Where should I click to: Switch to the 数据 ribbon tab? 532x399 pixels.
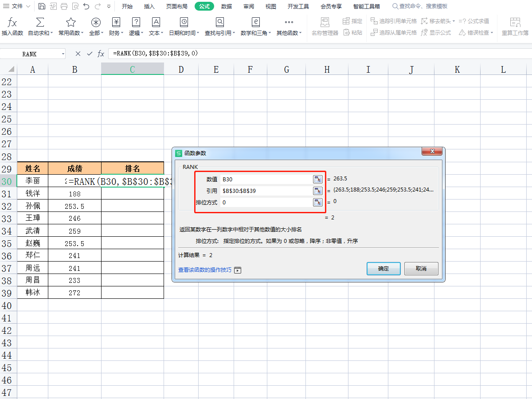pyautogui.click(x=227, y=6)
